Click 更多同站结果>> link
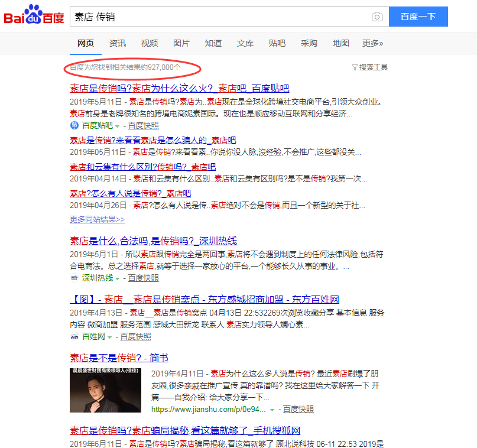477x448 pixels. 97,219
